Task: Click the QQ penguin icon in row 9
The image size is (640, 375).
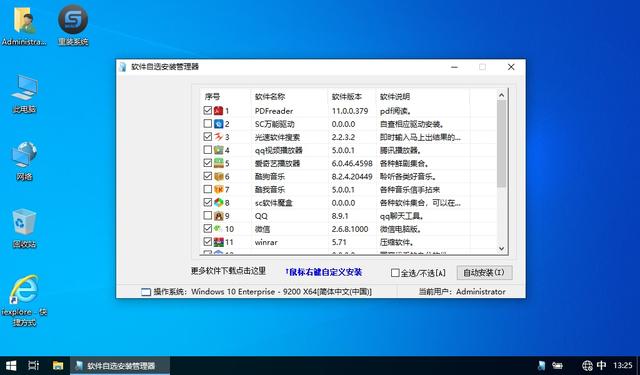Action: pyautogui.click(x=219, y=215)
